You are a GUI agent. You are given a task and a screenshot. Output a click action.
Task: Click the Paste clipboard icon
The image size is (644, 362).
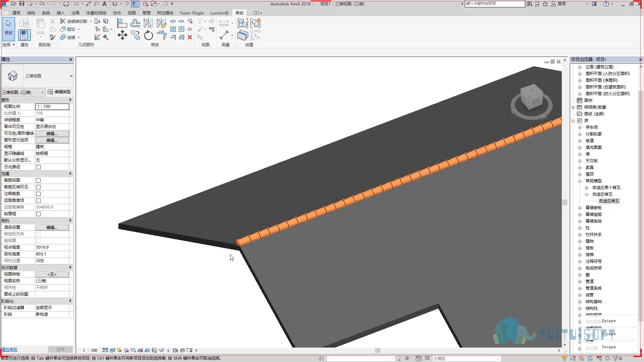(x=41, y=27)
